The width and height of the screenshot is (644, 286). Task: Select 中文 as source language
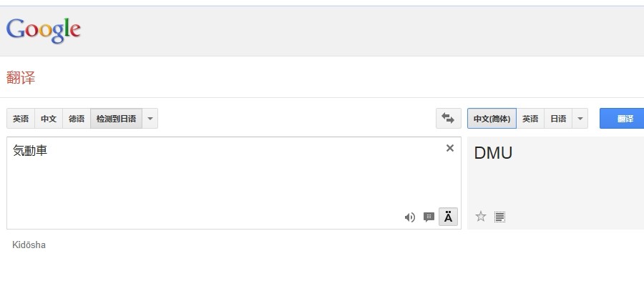pos(49,119)
